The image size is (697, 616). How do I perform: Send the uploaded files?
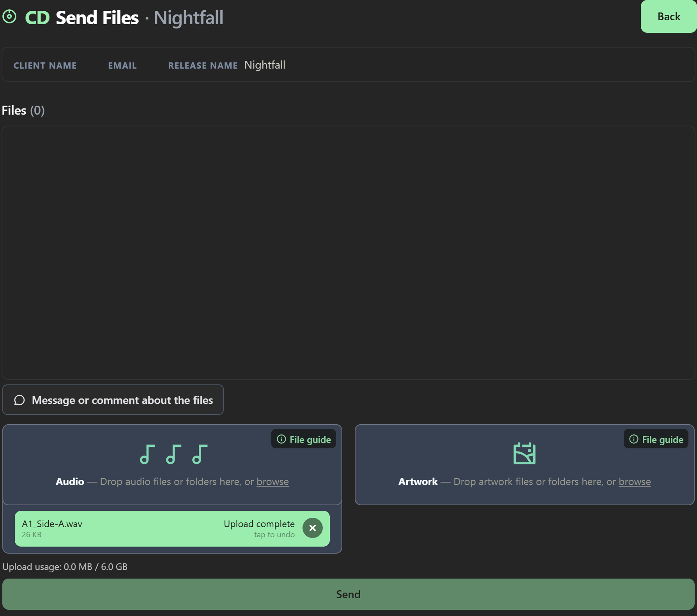[x=348, y=594]
